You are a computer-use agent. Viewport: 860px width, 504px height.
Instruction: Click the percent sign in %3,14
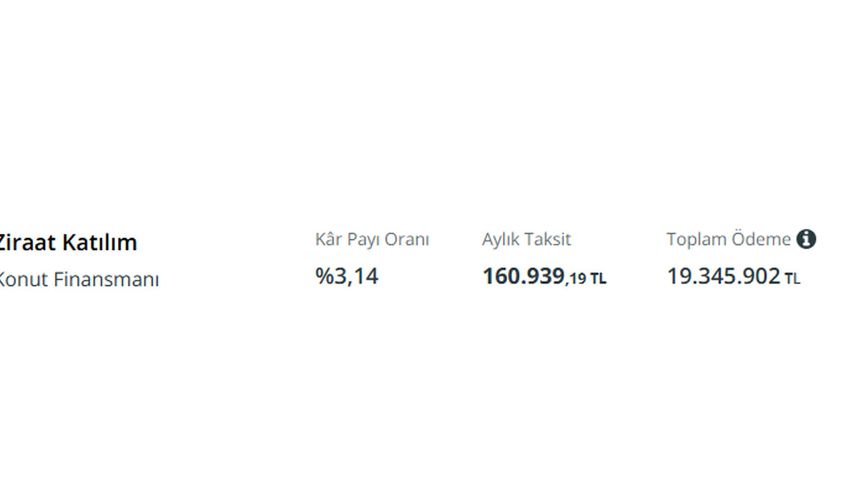(x=324, y=276)
